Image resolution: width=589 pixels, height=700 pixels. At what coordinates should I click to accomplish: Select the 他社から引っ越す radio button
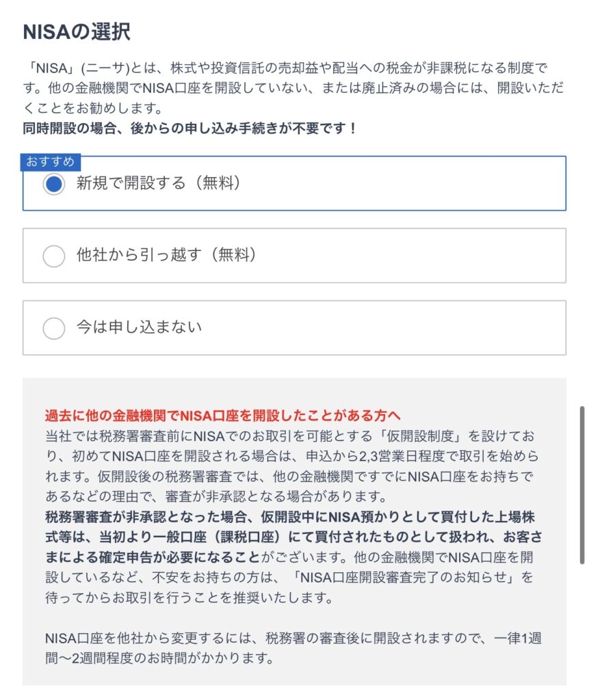click(54, 256)
